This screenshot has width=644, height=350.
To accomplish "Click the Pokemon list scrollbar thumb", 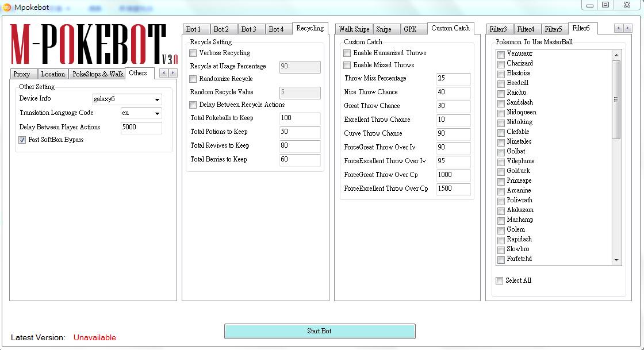I will point(616,99).
